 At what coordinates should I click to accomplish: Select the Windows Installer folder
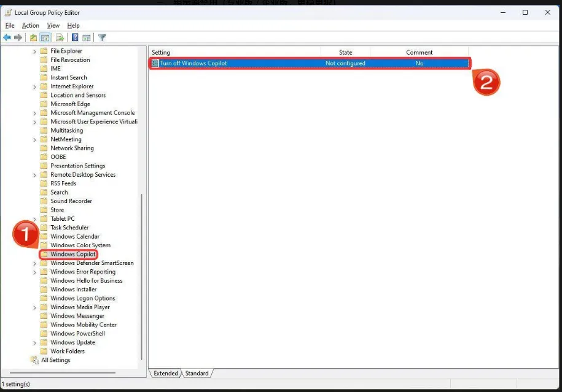click(74, 290)
